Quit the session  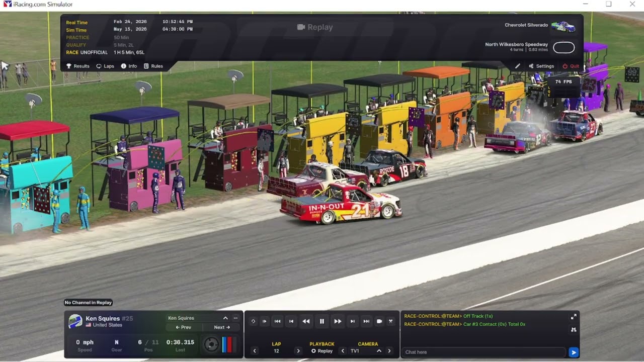(x=571, y=66)
